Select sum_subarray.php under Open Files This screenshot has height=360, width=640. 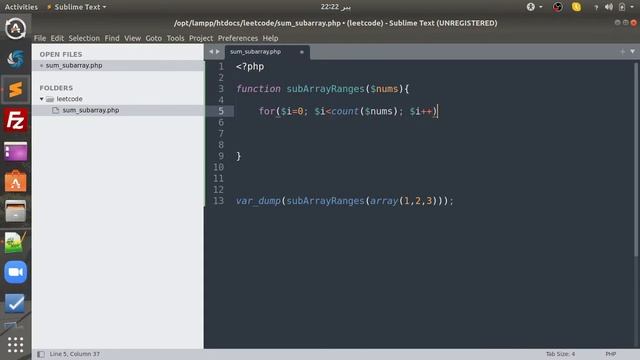pos(118,65)
